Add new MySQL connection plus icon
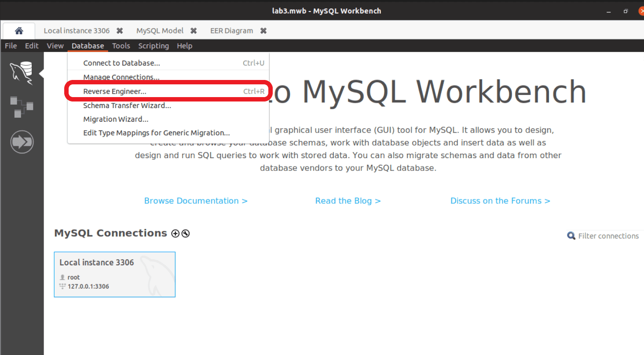644x355 pixels. tap(175, 234)
